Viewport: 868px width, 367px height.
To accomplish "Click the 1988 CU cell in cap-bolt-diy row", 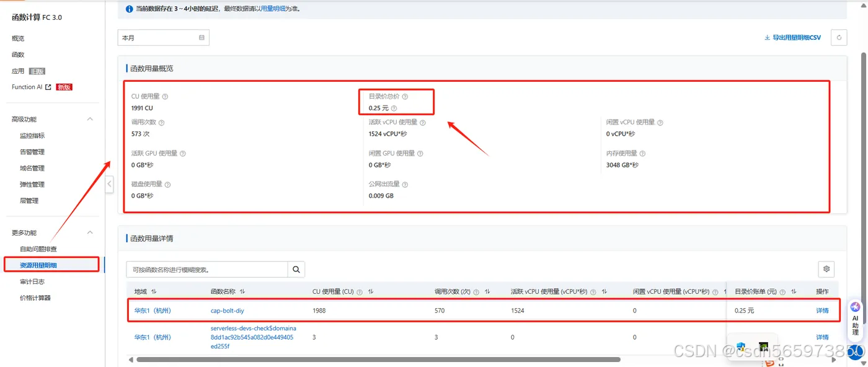I will pos(319,311).
